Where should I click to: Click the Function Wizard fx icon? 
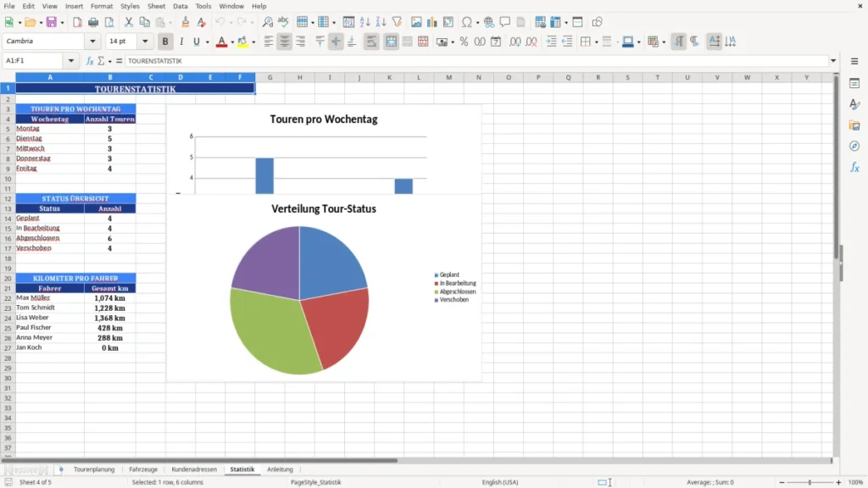(90, 61)
